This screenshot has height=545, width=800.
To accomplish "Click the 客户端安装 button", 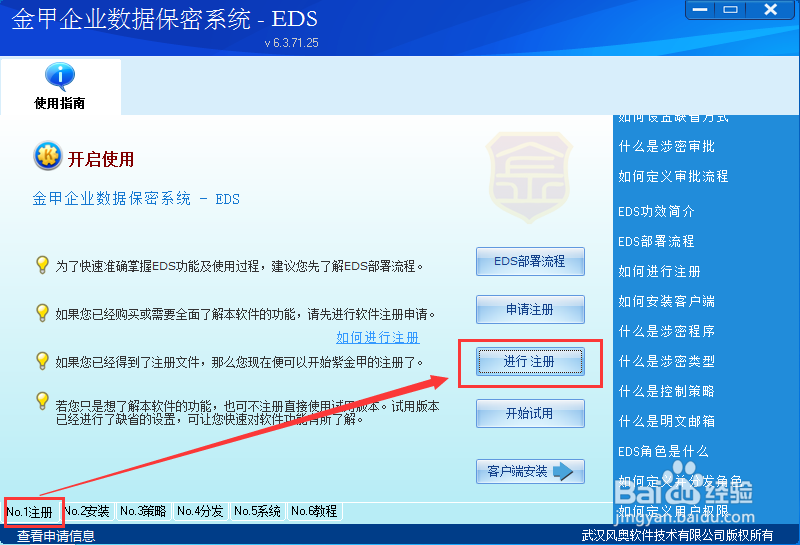I will [530, 471].
